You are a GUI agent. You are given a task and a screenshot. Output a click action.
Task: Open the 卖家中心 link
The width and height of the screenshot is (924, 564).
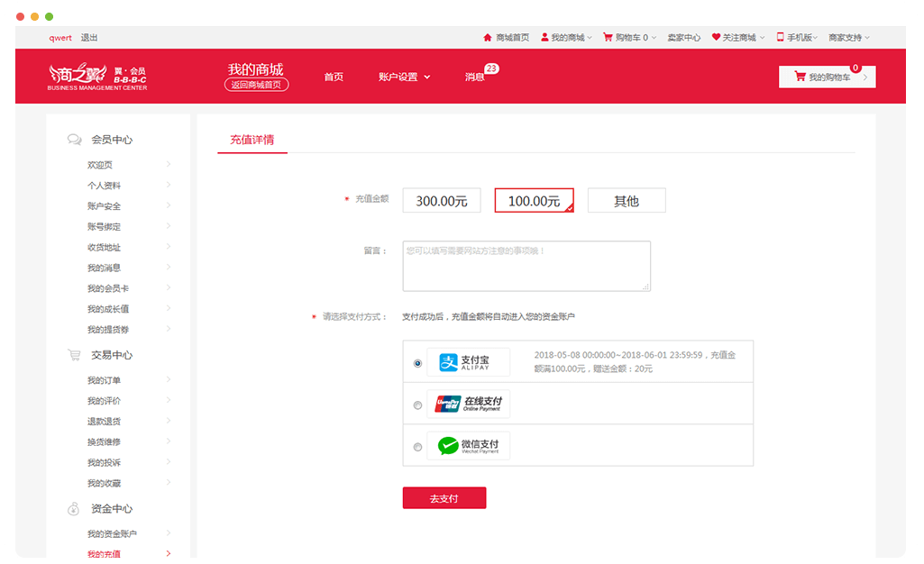(x=683, y=38)
